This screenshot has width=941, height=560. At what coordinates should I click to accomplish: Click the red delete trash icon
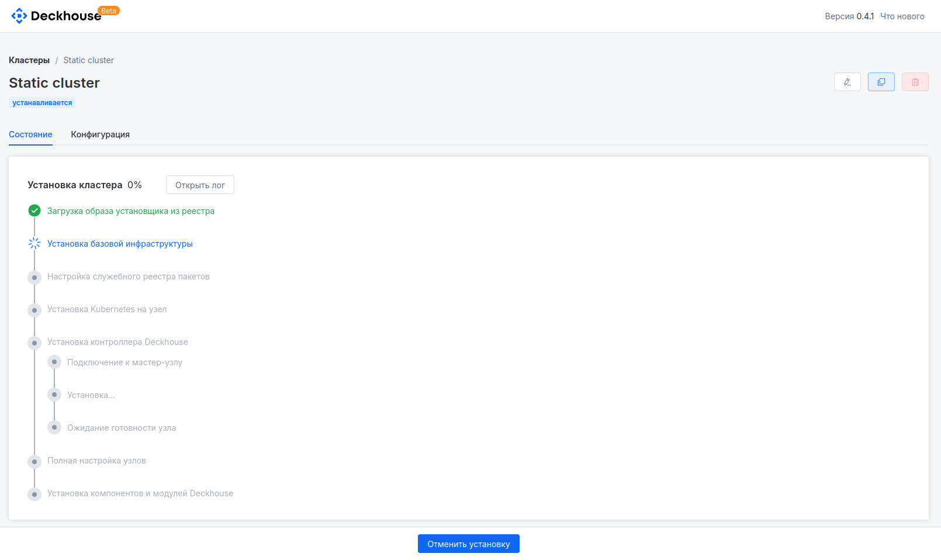(x=915, y=82)
